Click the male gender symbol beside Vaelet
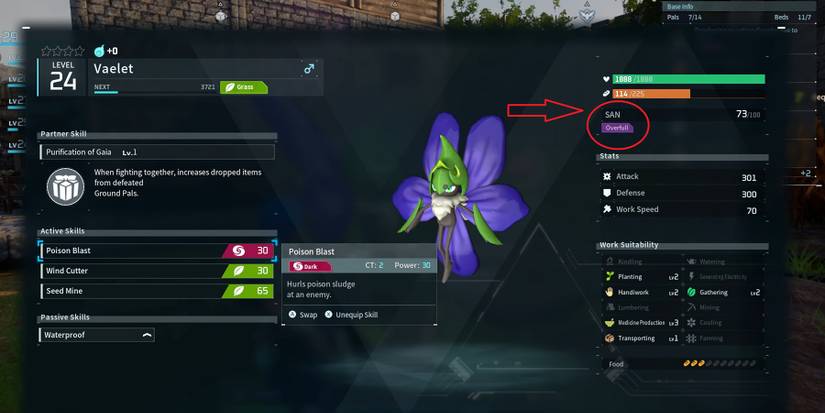Image resolution: width=825 pixels, height=413 pixels. click(x=309, y=69)
